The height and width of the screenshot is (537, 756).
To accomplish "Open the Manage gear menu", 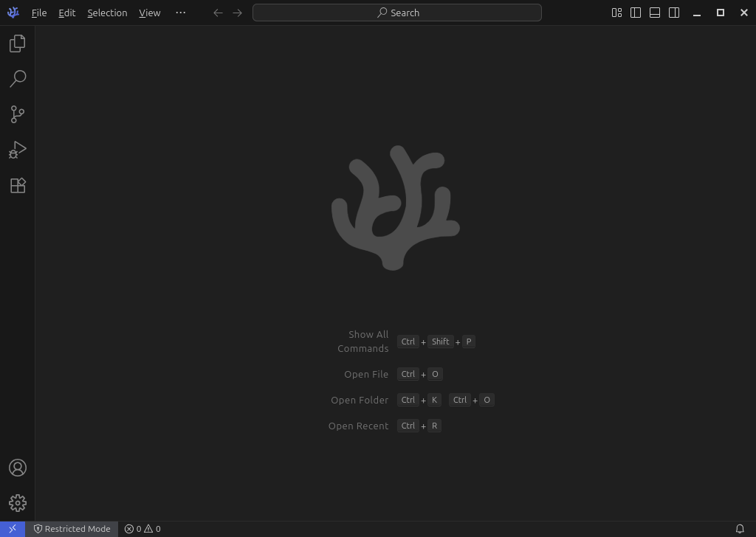I will click(18, 503).
